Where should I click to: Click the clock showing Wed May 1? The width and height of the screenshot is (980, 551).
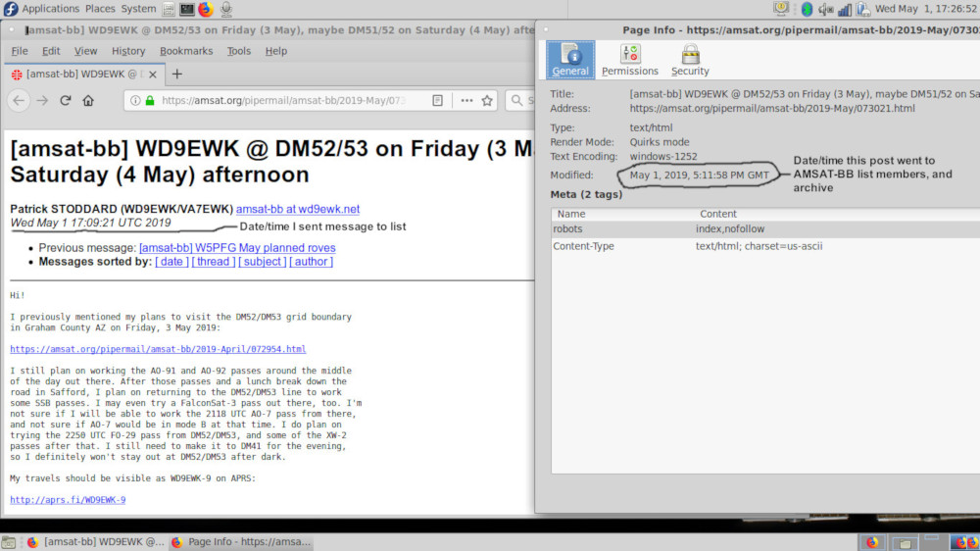click(x=926, y=9)
